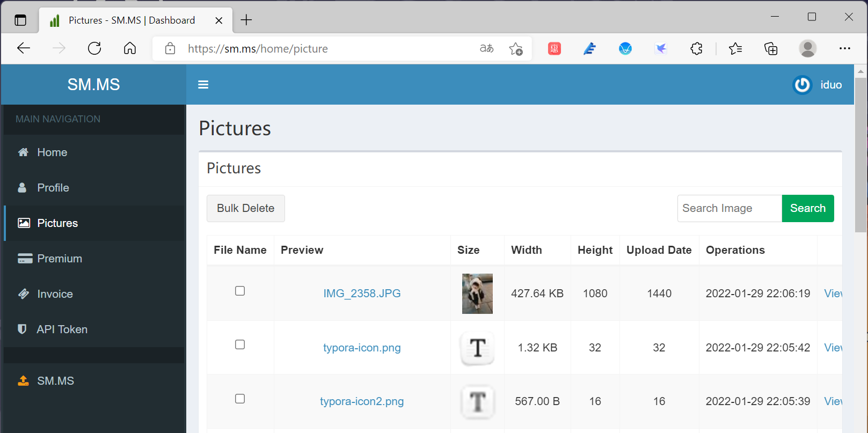Open the vertical tab actions menu

(20, 20)
